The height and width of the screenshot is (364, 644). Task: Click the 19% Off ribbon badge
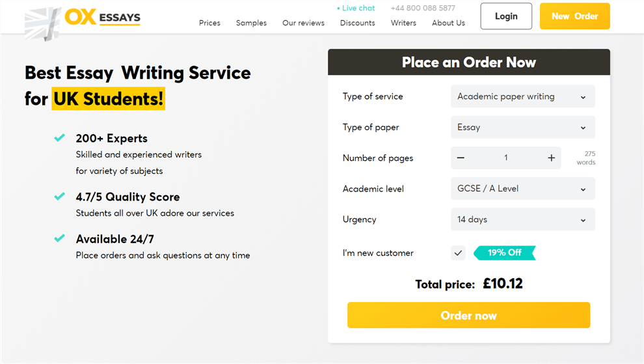tap(504, 253)
